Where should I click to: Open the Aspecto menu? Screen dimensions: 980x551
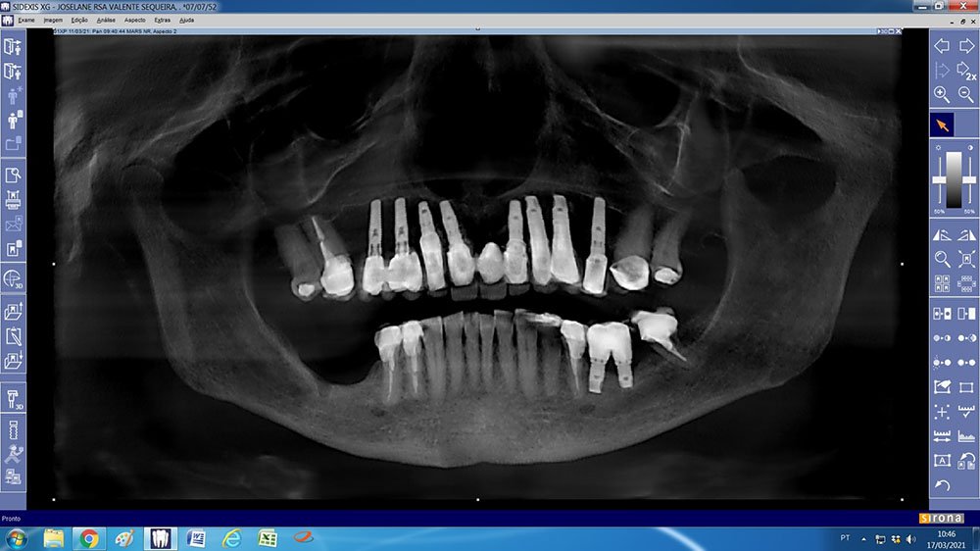click(135, 20)
